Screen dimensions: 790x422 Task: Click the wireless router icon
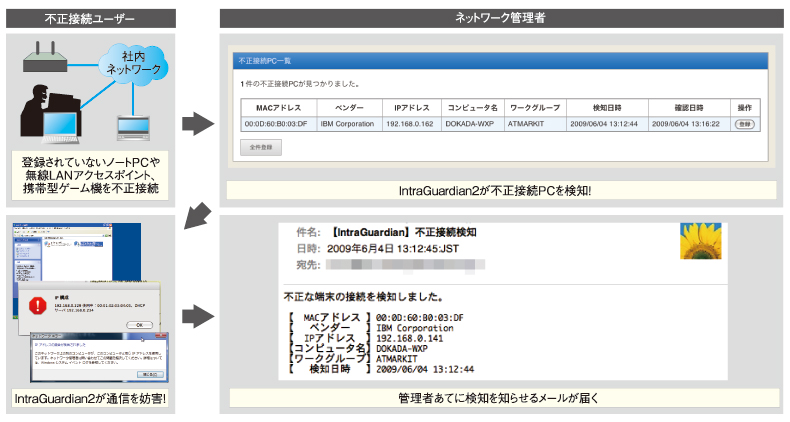(45, 58)
